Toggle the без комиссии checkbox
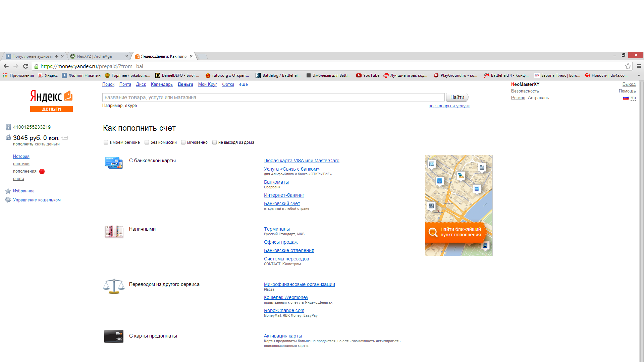Viewport: 644px width, 362px height. (147, 142)
